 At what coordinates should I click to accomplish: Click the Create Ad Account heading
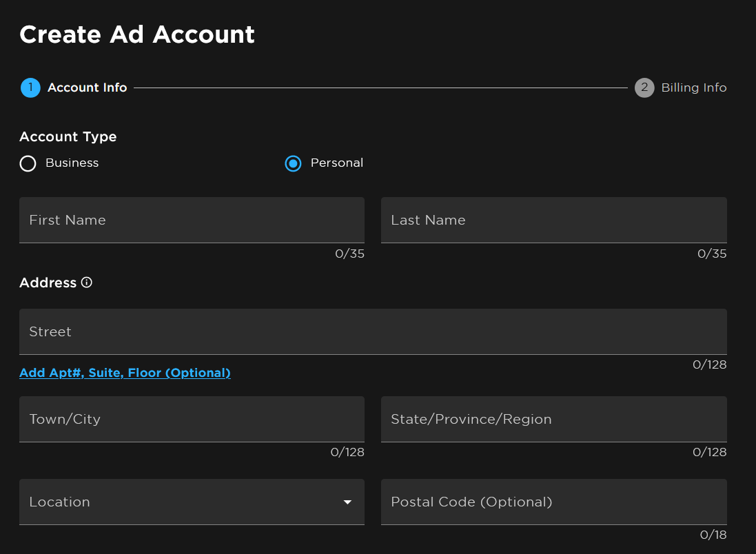(x=137, y=34)
